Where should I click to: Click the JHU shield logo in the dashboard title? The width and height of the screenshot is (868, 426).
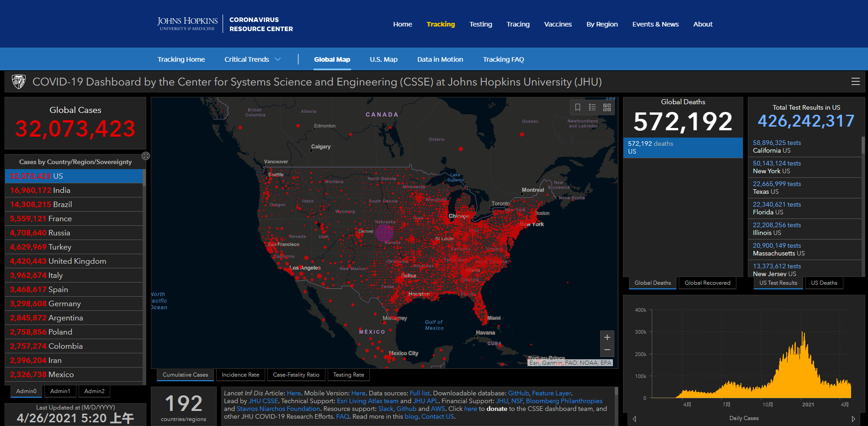pos(19,82)
